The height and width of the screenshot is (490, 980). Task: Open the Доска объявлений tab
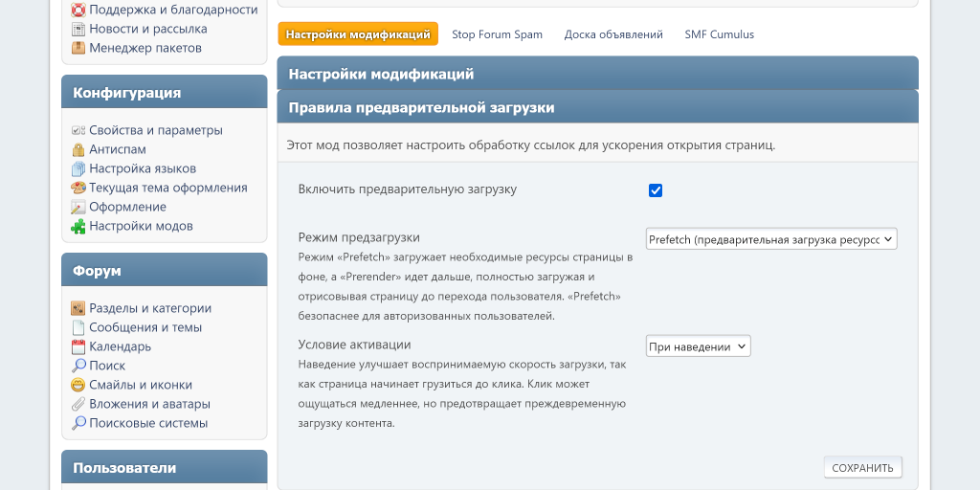(613, 34)
